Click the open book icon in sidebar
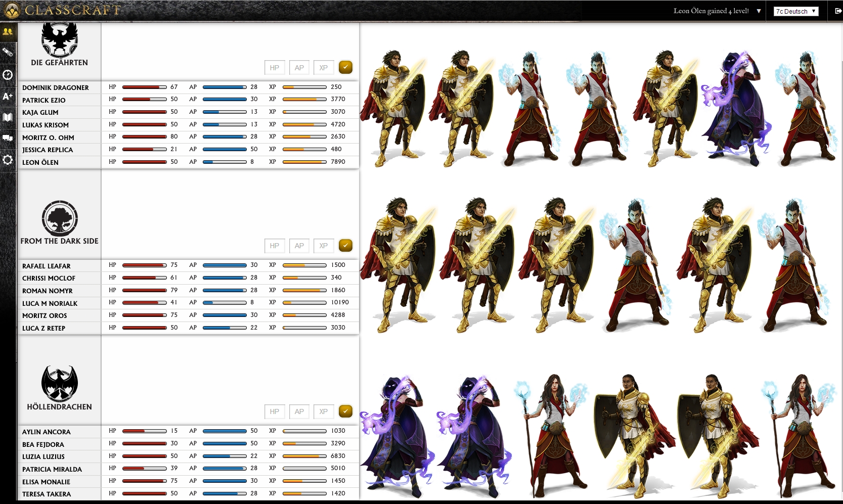This screenshot has width=843, height=504. tap(8, 117)
